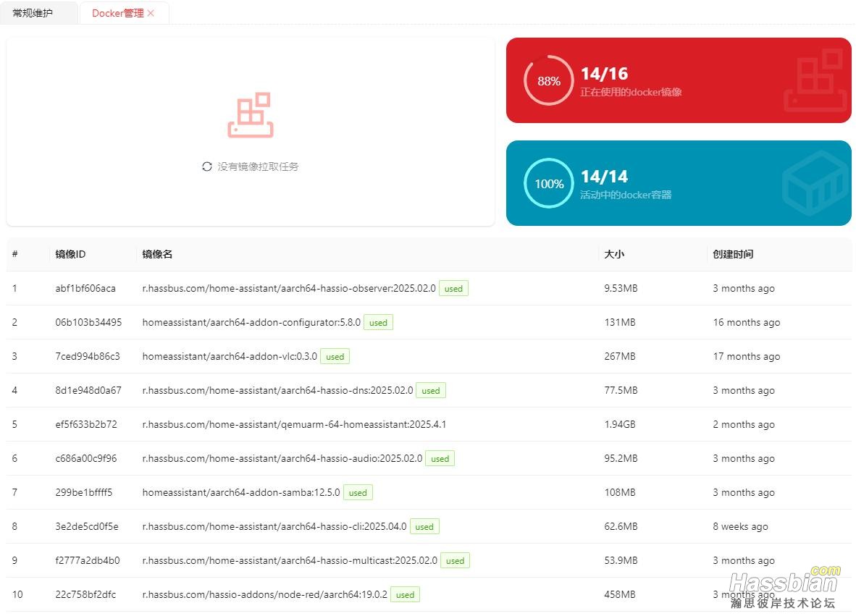
Task: Click the used tag on addon-vlc row
Action: click(x=335, y=357)
